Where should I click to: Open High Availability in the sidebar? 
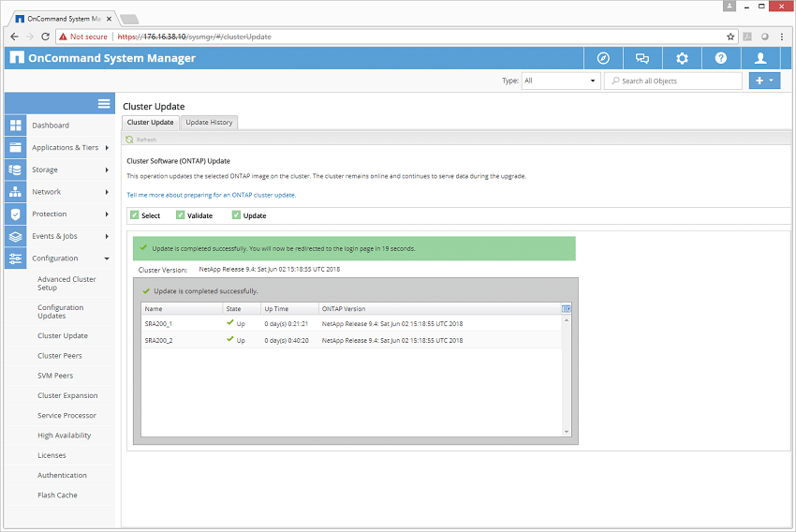coord(64,436)
